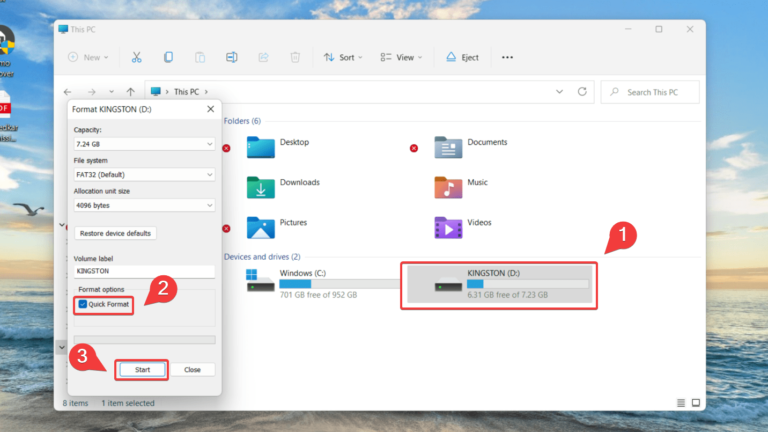Click the Start format button
The image size is (768, 432).
click(142, 370)
